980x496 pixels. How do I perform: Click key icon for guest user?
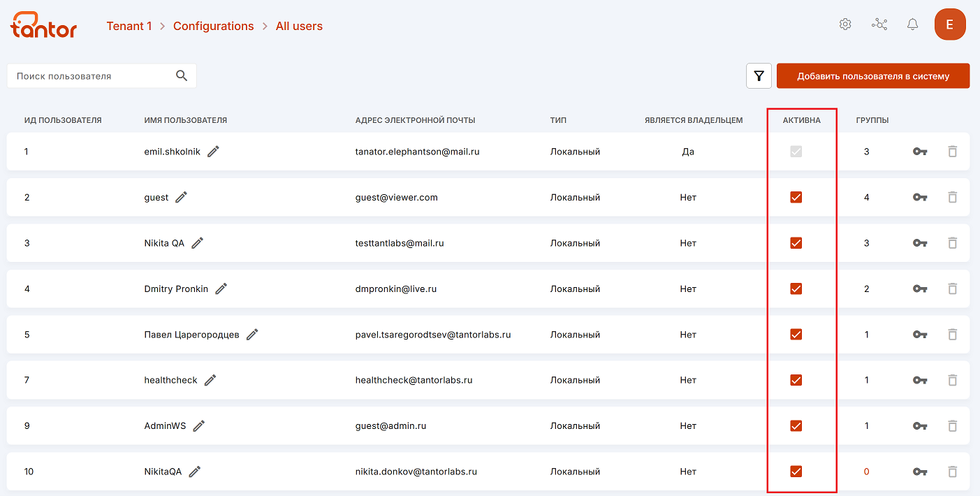click(x=920, y=198)
